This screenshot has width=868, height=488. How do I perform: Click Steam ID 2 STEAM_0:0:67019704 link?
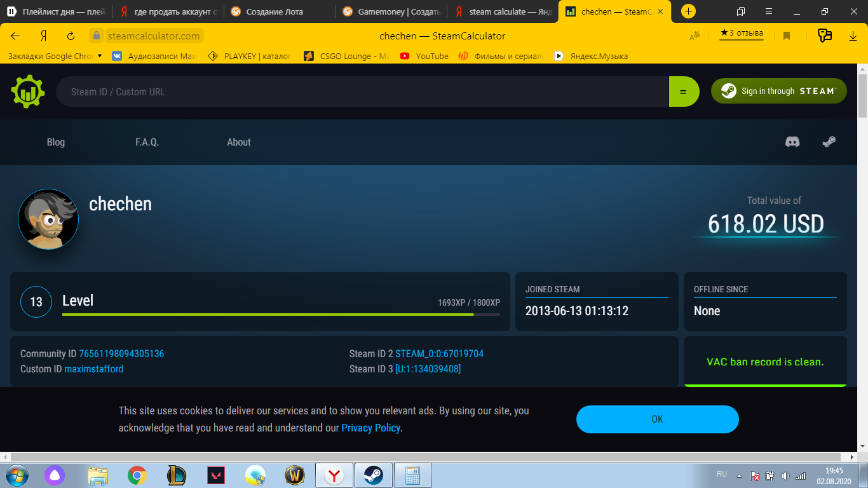click(440, 354)
